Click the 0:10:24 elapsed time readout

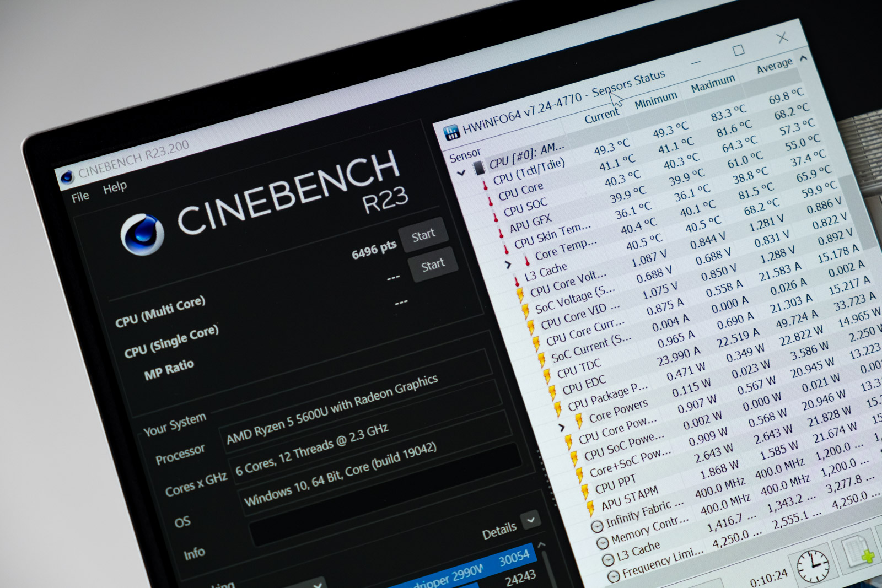coord(768,579)
